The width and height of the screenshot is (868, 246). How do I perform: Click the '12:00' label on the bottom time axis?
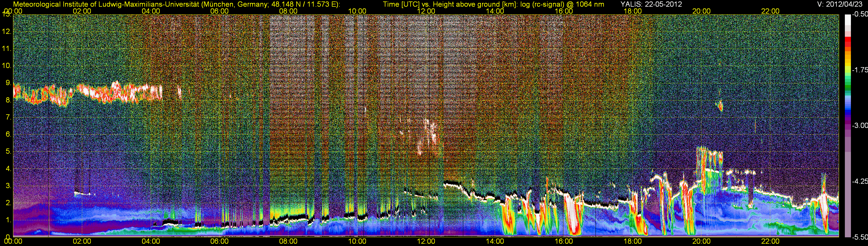(426, 241)
